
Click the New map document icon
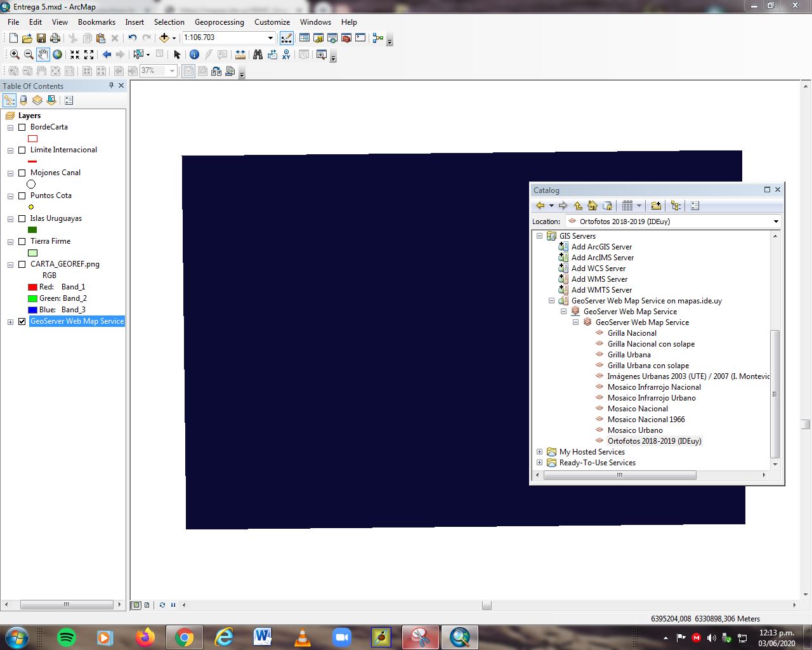(13, 38)
